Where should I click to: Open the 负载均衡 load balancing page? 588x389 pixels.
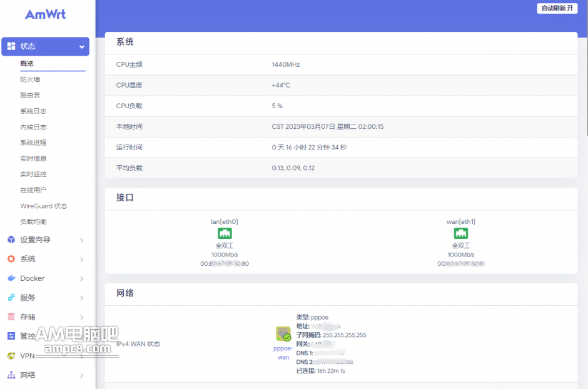point(33,222)
